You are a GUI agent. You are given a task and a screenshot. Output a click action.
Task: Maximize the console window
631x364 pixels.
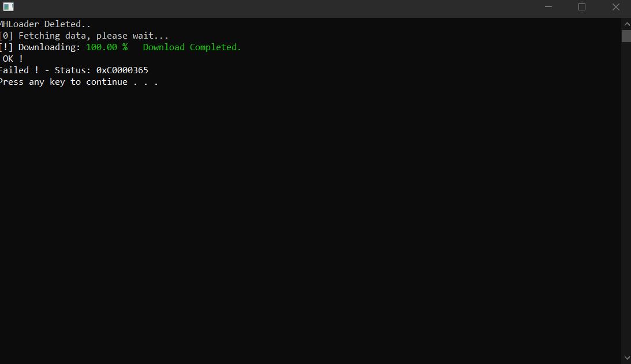(x=582, y=7)
